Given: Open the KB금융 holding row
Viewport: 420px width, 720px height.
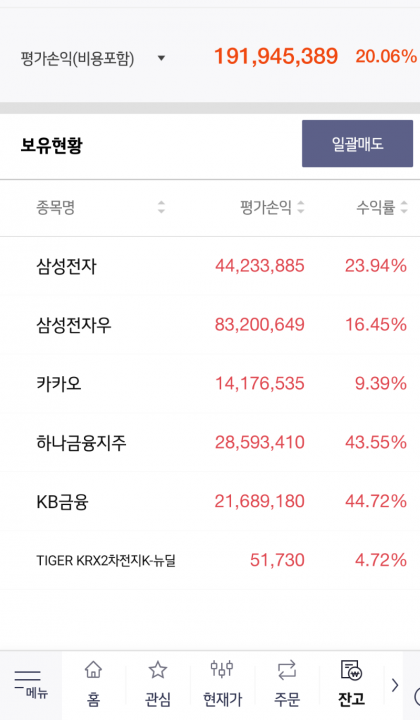Looking at the screenshot, I should (x=210, y=501).
